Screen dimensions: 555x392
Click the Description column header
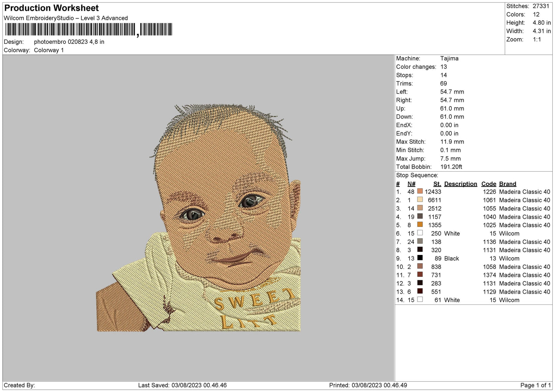click(461, 184)
